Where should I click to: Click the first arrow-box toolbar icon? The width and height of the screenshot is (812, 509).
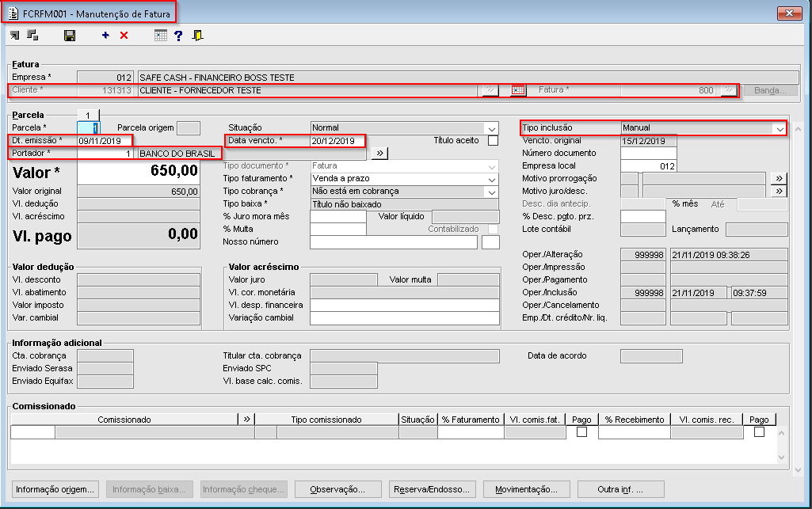[15, 35]
